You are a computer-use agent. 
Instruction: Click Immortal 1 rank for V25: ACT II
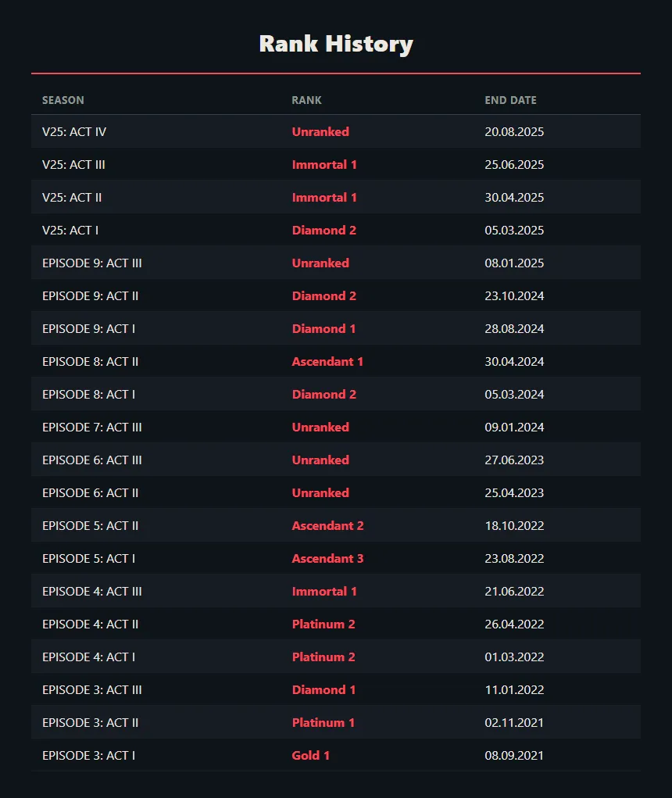(324, 198)
